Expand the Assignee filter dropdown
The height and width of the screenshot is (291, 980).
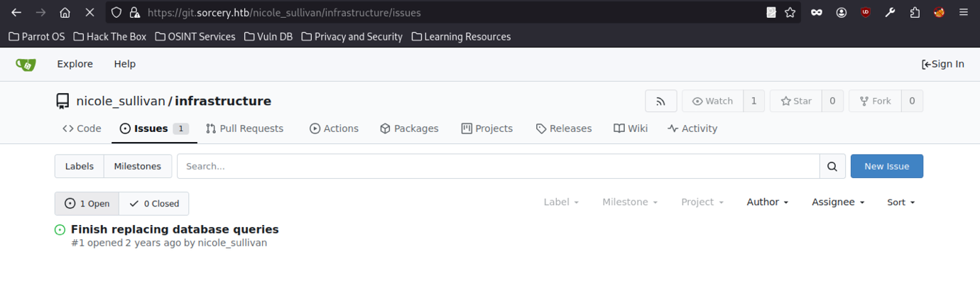837,202
